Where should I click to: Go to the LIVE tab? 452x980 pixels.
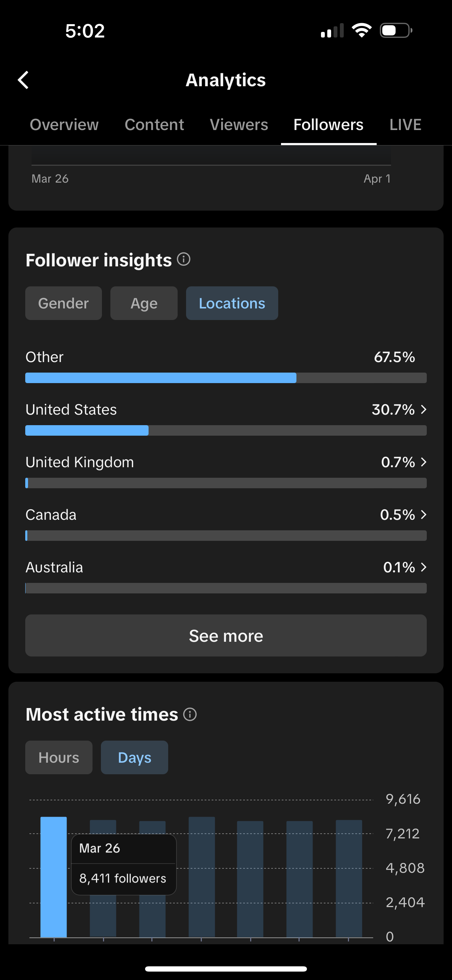[405, 125]
